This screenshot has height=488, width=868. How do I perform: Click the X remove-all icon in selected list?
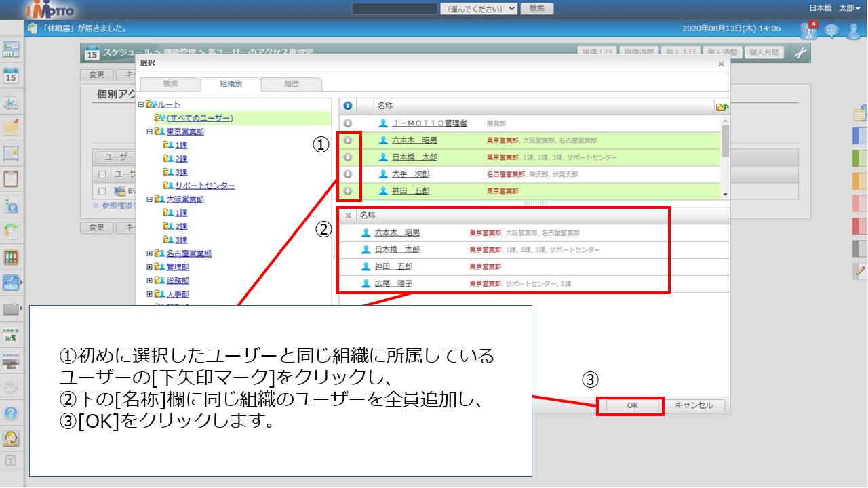point(349,216)
